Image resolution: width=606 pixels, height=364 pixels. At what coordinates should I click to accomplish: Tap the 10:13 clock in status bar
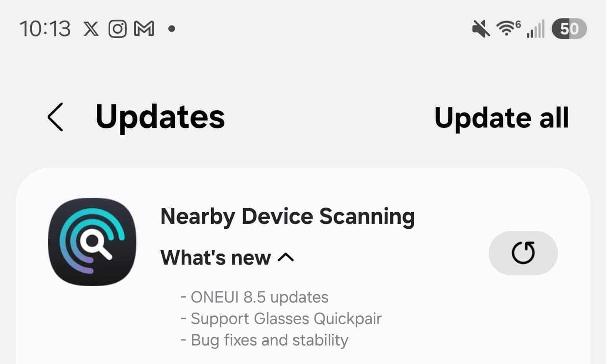pyautogui.click(x=45, y=29)
